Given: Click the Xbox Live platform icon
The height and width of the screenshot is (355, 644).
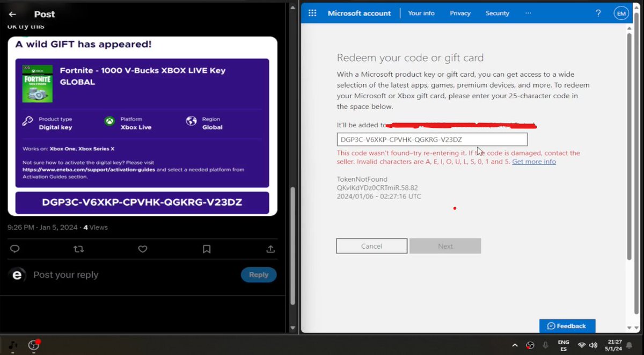Looking at the screenshot, I should (109, 121).
